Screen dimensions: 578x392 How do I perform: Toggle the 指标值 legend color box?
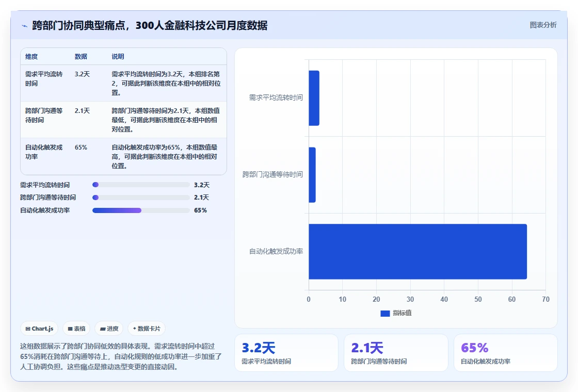click(x=385, y=313)
